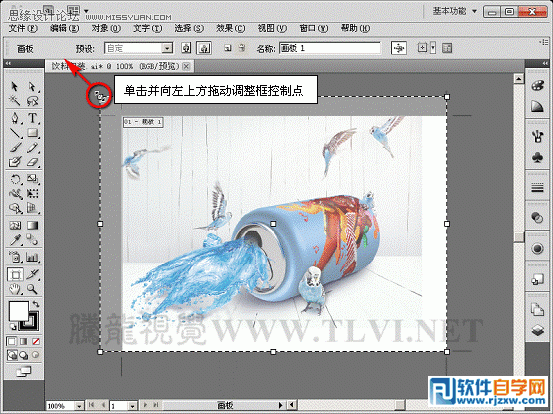Open the Layers panel icon
Screen dimensions: 553x414
(537, 330)
